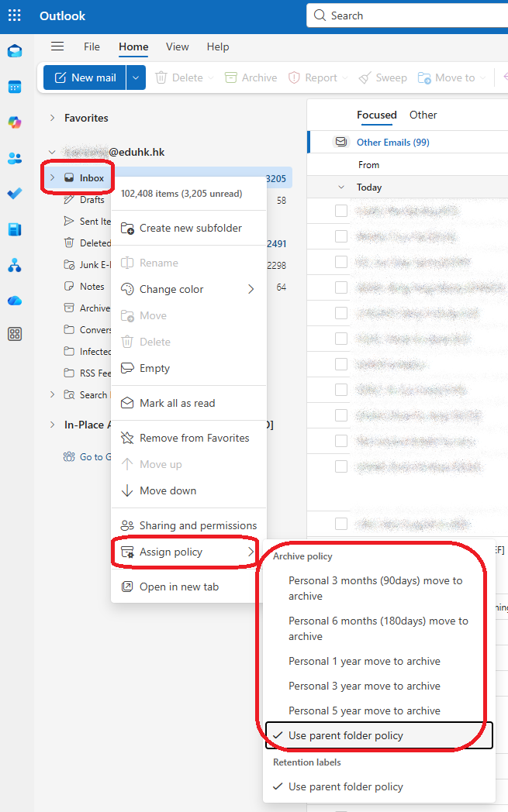Open People in the app rail
508x812 pixels.
pos(15,158)
